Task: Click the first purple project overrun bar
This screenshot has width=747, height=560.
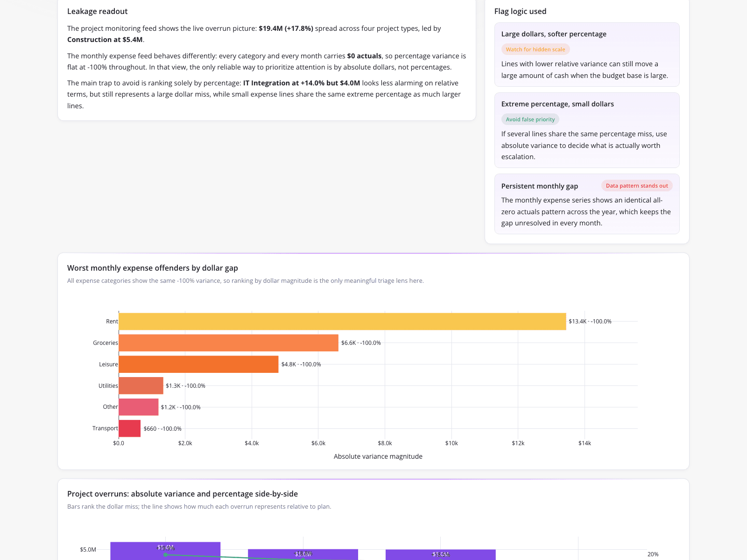Action: 165,551
